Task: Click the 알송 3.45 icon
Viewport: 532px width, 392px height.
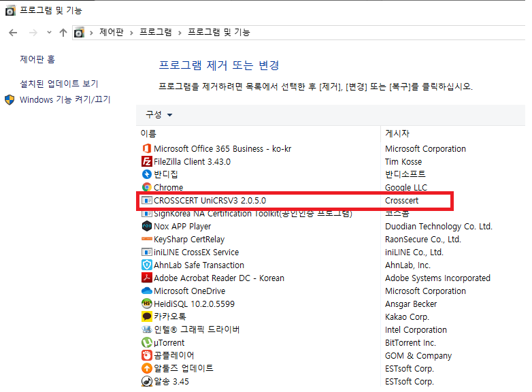Action: click(146, 381)
